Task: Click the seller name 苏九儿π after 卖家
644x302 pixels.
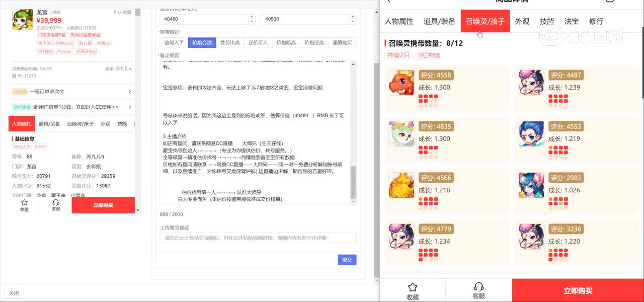Action: 123,68
